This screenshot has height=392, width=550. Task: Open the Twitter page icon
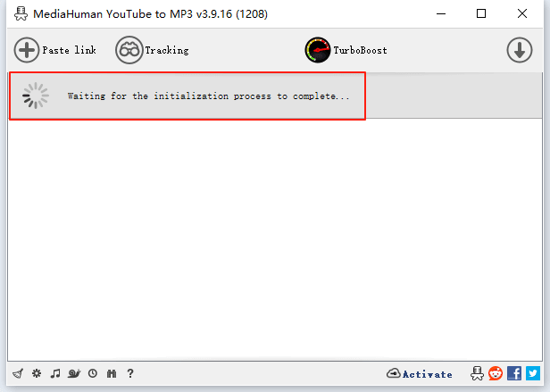pyautogui.click(x=533, y=373)
